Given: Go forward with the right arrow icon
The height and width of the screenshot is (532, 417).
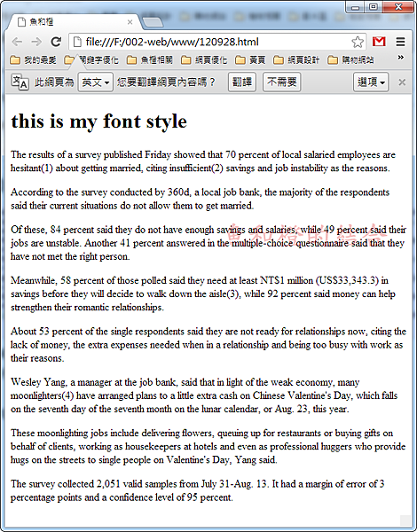Looking at the screenshot, I should click(36, 42).
